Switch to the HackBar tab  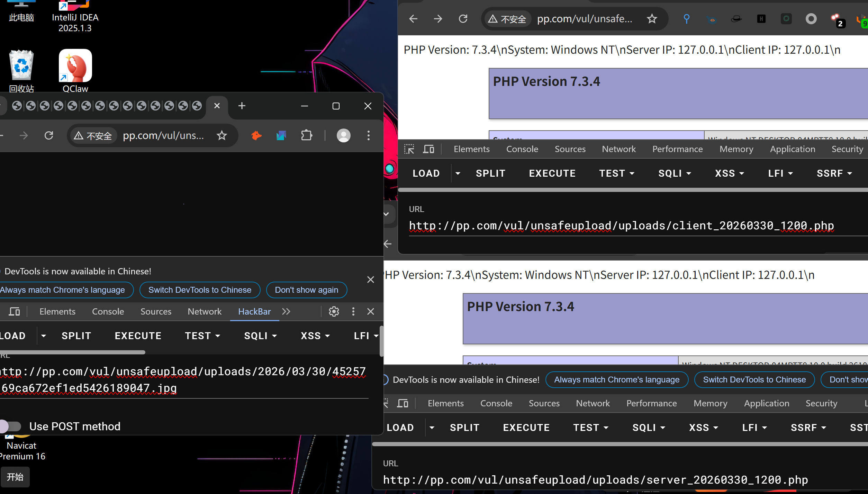[254, 311]
